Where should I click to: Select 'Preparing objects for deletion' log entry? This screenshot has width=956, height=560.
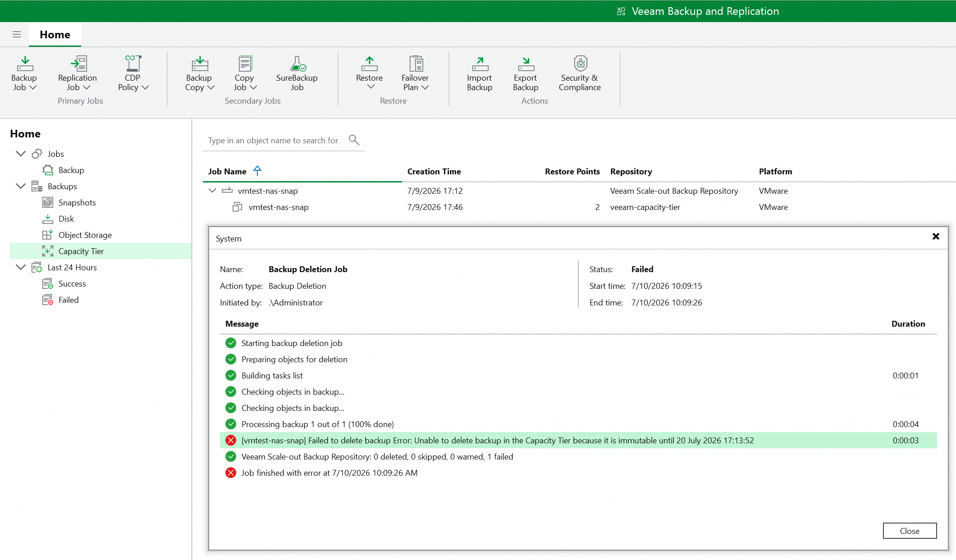(x=578, y=359)
